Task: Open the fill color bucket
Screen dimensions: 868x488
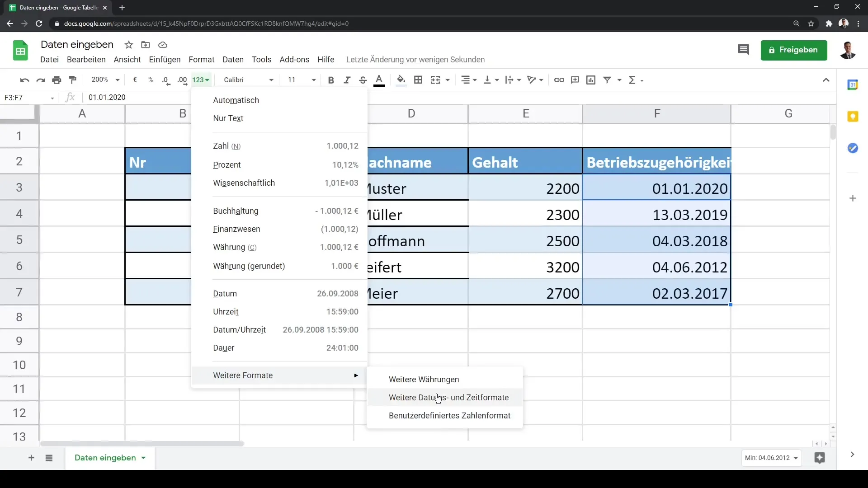Action: pyautogui.click(x=401, y=80)
